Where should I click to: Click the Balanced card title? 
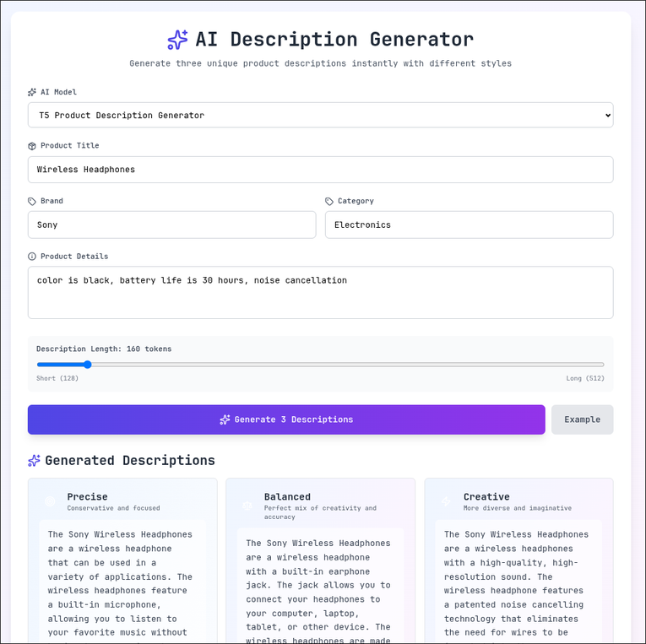click(287, 496)
